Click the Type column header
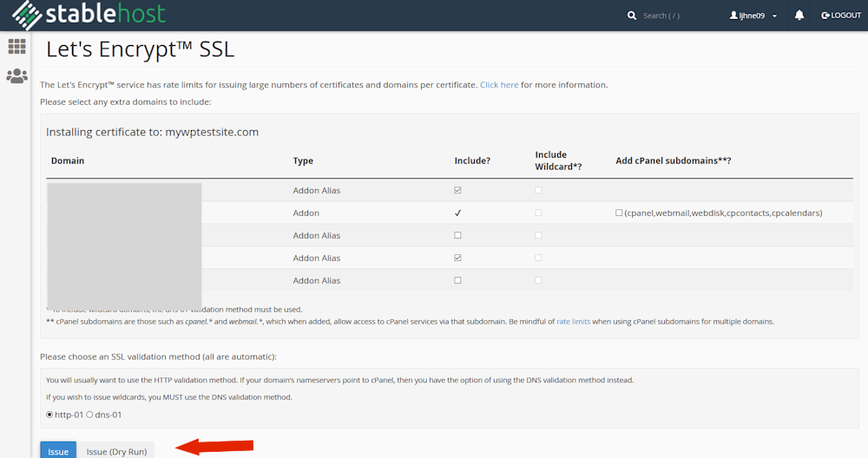Image resolution: width=868 pixels, height=458 pixels. (x=303, y=160)
